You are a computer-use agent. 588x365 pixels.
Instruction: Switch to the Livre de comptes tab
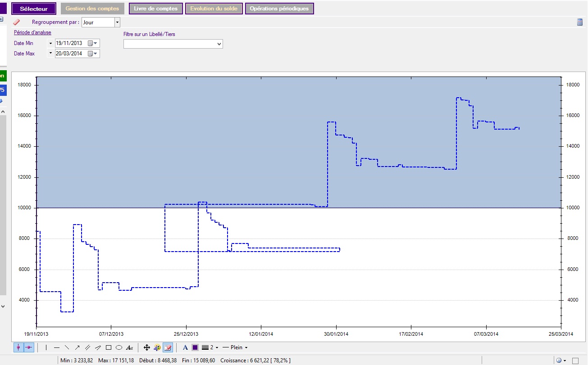point(155,9)
